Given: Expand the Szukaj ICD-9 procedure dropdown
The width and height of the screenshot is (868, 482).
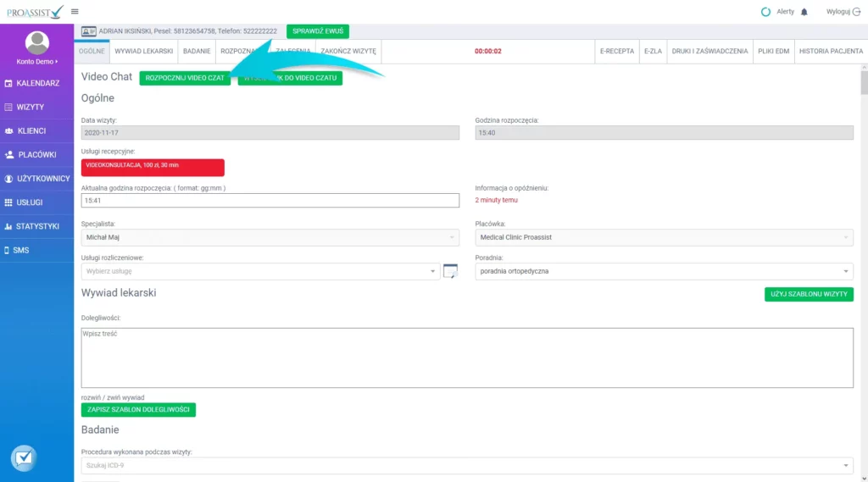Looking at the screenshot, I should point(467,465).
